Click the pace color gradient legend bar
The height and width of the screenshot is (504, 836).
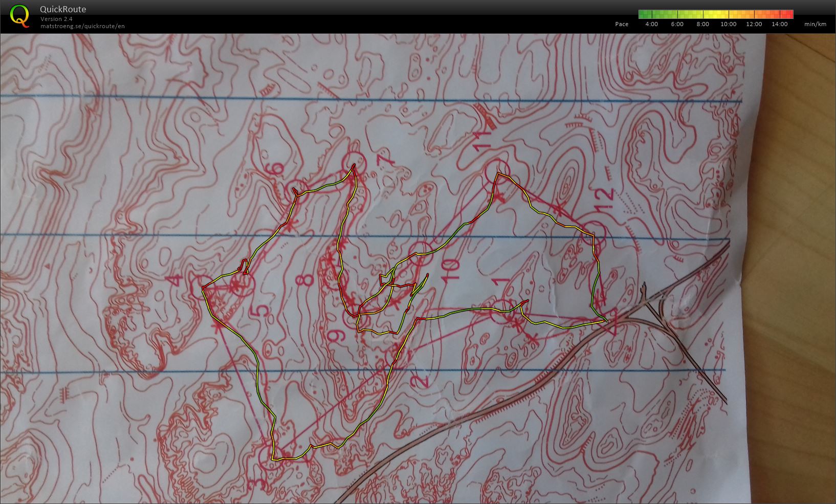(x=716, y=14)
